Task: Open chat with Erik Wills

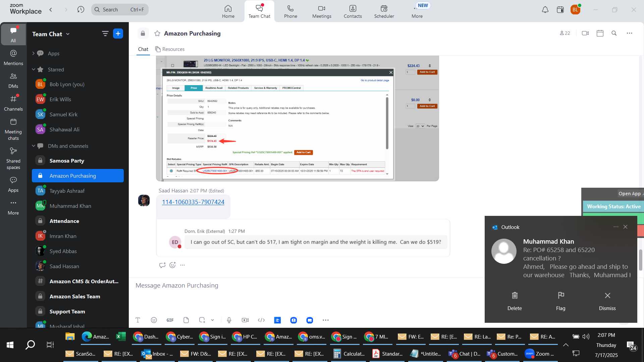Action: coord(78,99)
